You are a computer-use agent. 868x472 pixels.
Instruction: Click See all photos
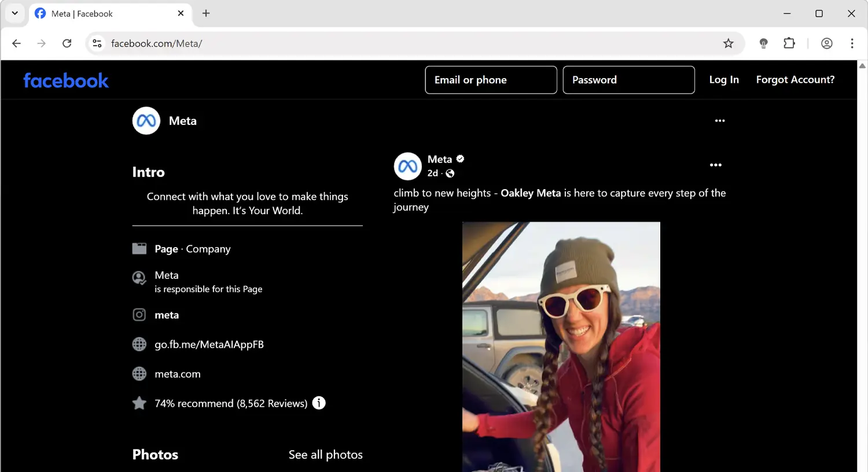325,455
